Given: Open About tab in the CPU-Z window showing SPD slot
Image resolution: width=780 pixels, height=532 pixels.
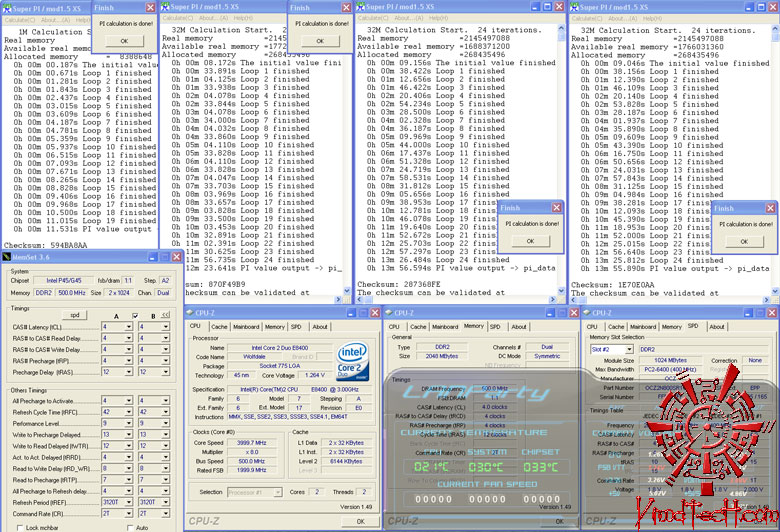Looking at the screenshot, I should (717, 327).
